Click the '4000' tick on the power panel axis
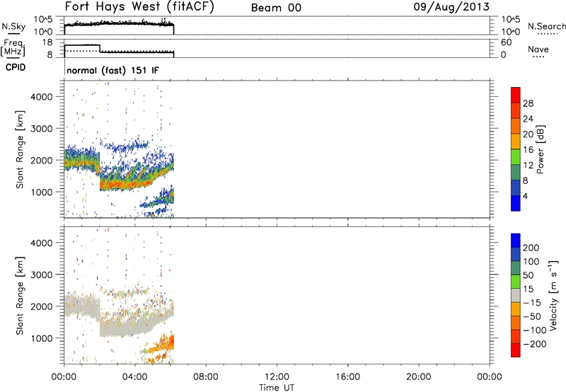The image size is (566, 392). pyautogui.click(x=41, y=97)
